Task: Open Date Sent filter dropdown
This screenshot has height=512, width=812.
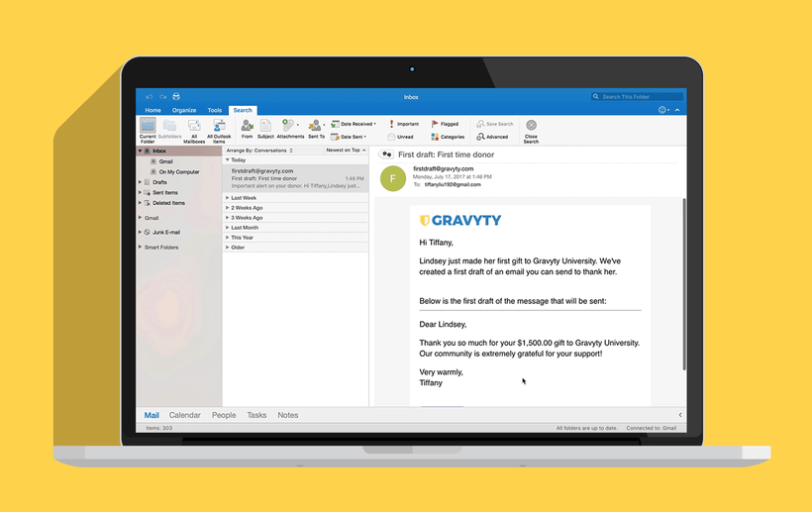Action: pos(349,137)
